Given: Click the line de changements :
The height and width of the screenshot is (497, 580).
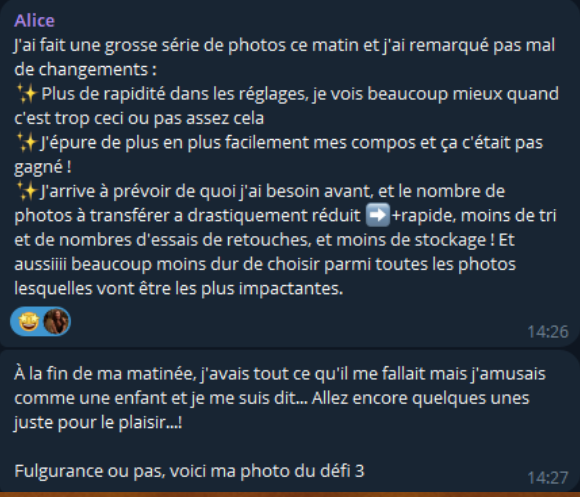Looking at the screenshot, I should coord(85,70).
